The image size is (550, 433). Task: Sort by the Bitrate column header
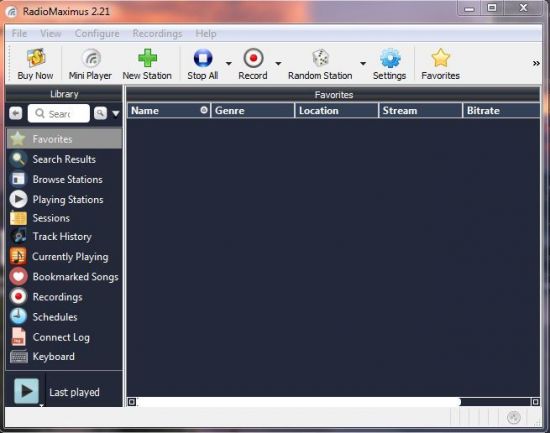(502, 111)
